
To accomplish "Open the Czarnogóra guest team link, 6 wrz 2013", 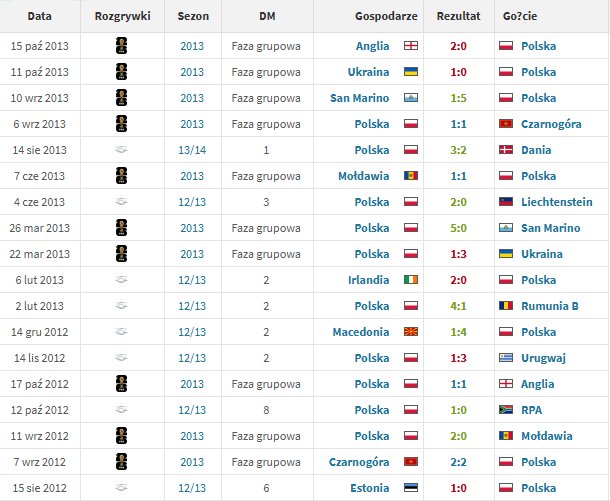I will tap(551, 124).
